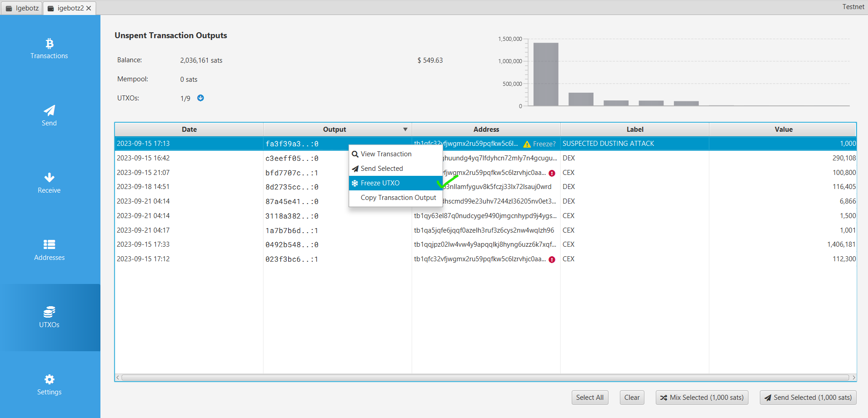The height and width of the screenshot is (418, 868).
Task: Click address tb1qy63el87q0nudcyge9490 cell
Action: pos(486,216)
